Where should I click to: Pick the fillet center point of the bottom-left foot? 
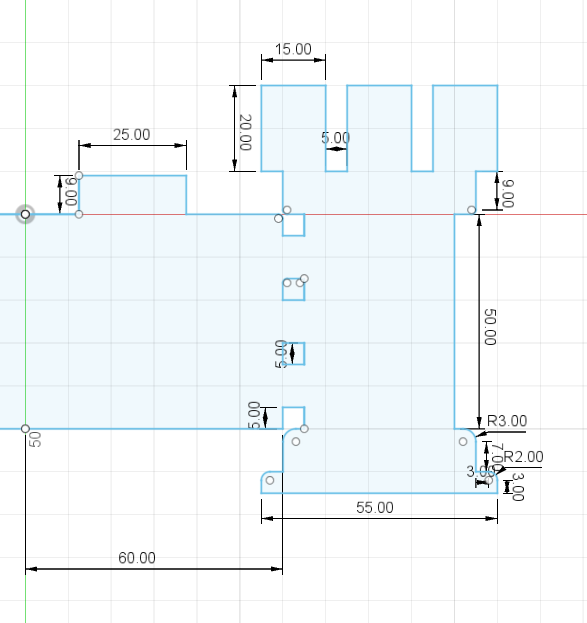(270, 480)
